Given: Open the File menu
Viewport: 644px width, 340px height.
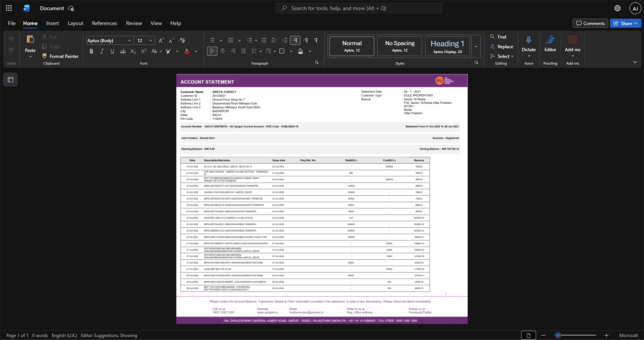Looking at the screenshot, I should [x=12, y=23].
